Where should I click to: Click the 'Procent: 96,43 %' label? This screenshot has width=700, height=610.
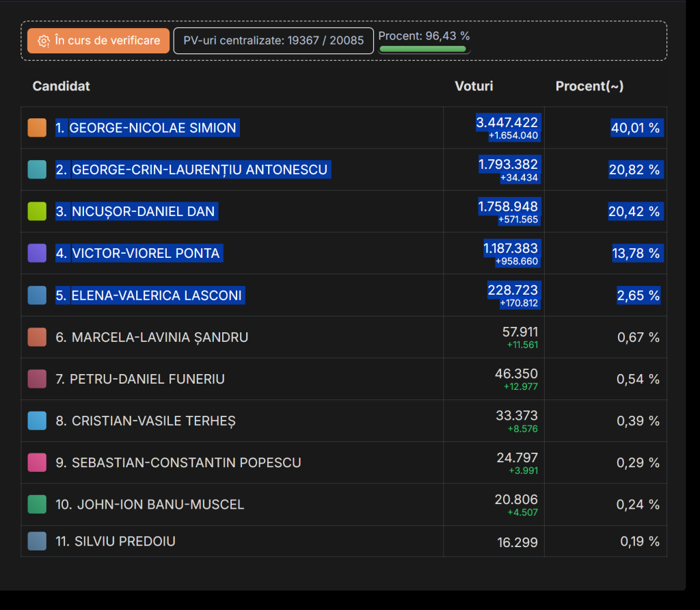tap(424, 36)
